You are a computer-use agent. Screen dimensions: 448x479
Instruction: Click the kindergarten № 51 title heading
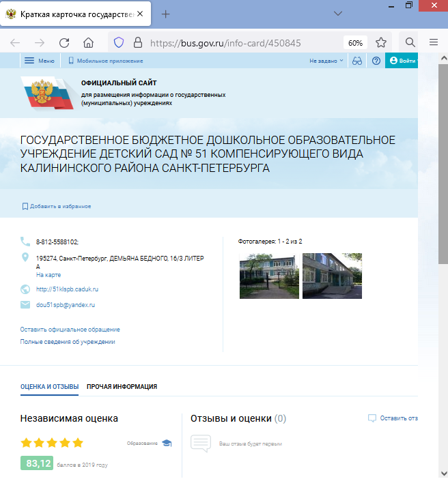208,154
